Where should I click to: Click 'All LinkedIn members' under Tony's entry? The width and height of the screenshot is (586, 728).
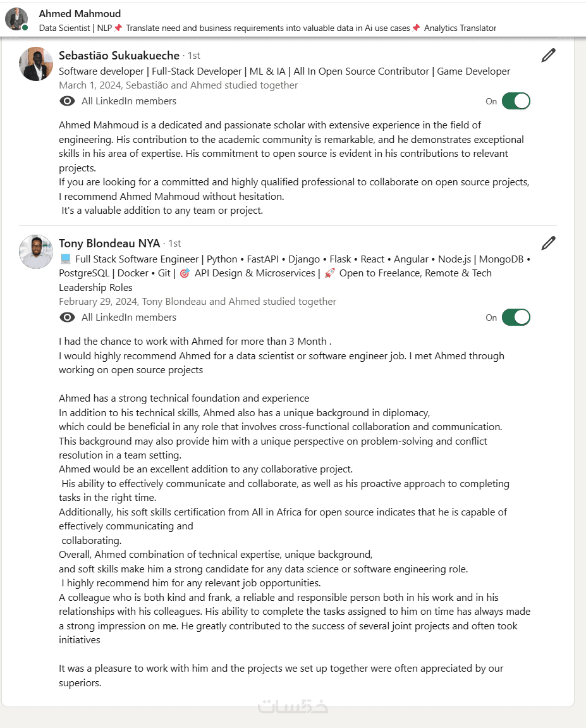pos(129,318)
